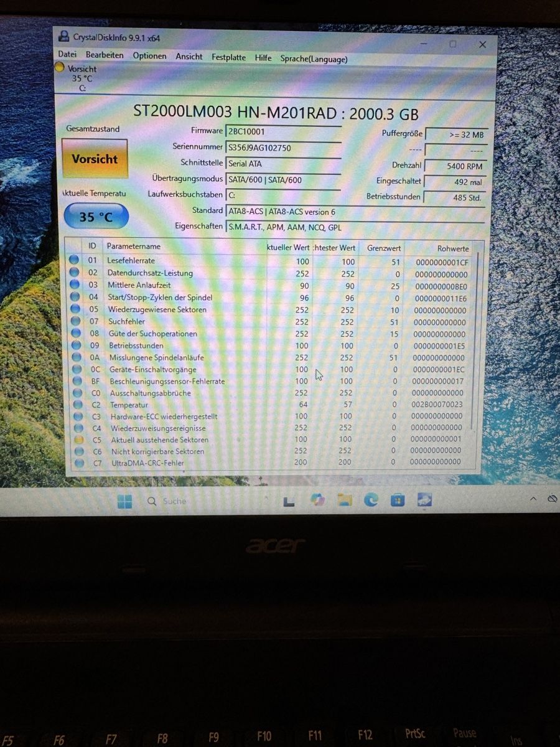Click yellow warning icon for Aktuell ausstehende Sektoren
The image size is (560, 747).
point(78,439)
